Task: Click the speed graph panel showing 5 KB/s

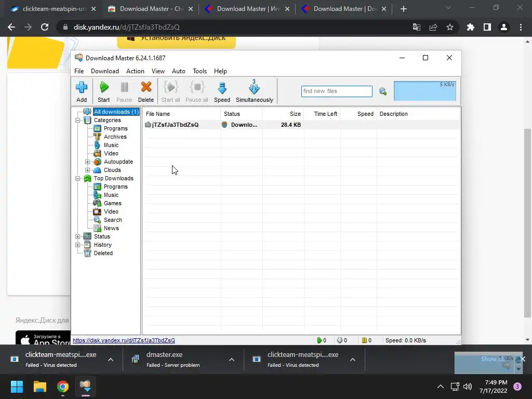Action: 425,91
